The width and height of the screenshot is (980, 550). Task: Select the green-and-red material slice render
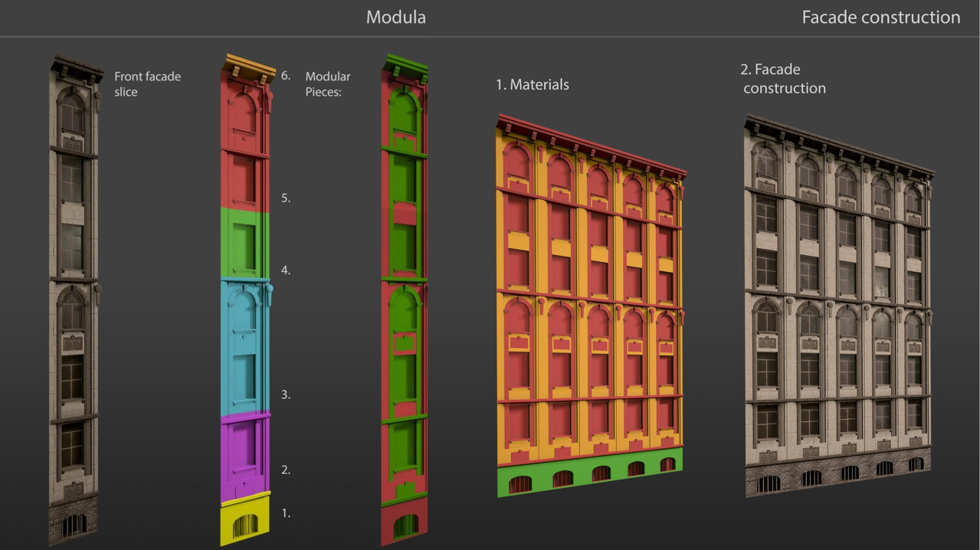(405, 300)
